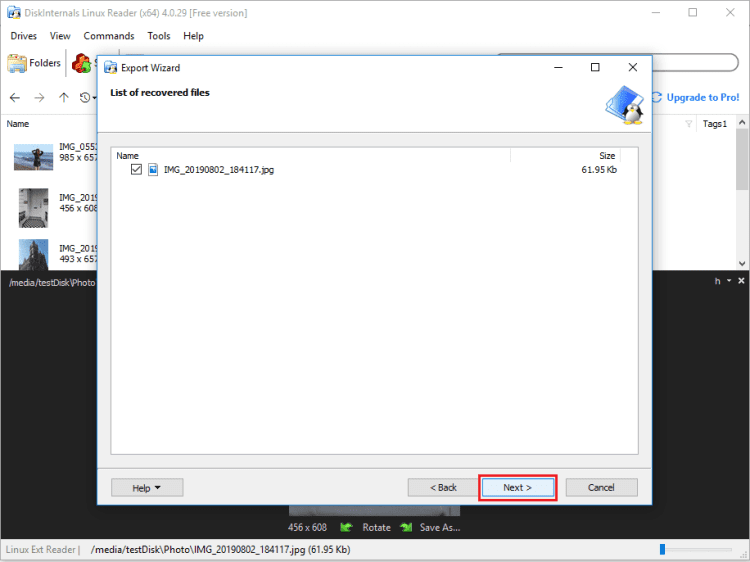Click the 456 x 608 dimensions label
750x562 pixels.
307,528
